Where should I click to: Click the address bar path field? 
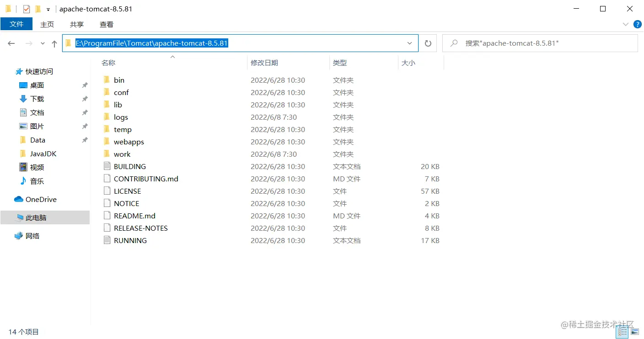pos(240,43)
